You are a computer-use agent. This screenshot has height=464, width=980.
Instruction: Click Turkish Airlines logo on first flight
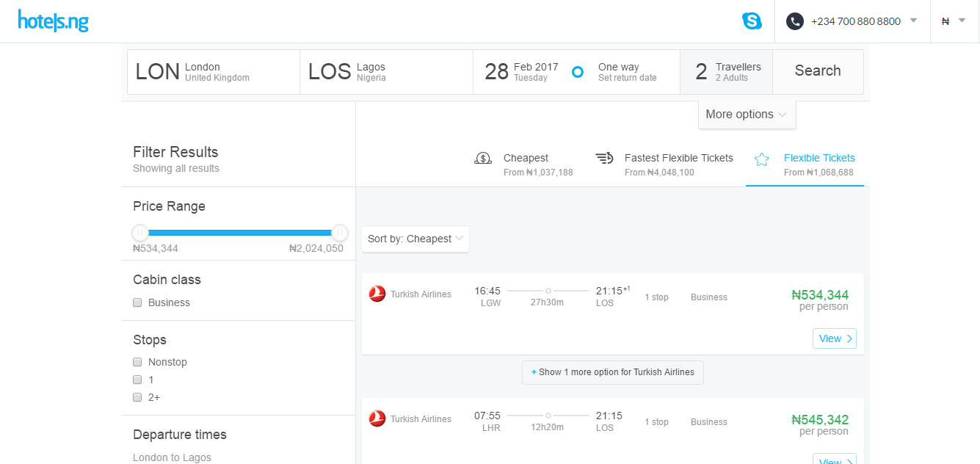pos(377,294)
